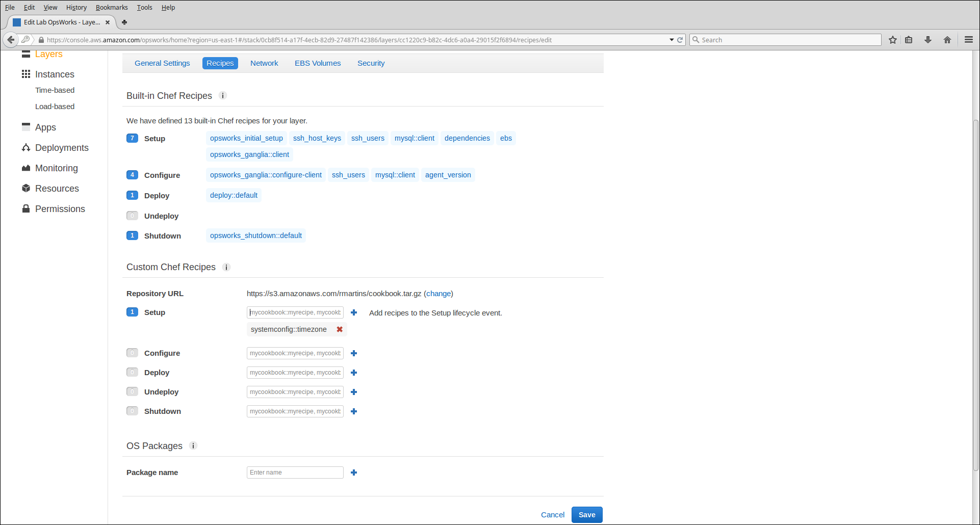Open the History menu

(76, 8)
